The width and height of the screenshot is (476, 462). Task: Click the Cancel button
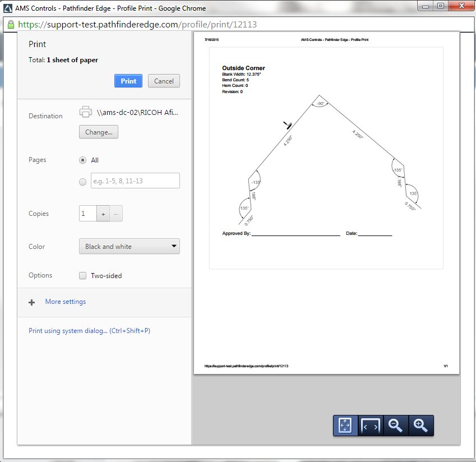164,81
